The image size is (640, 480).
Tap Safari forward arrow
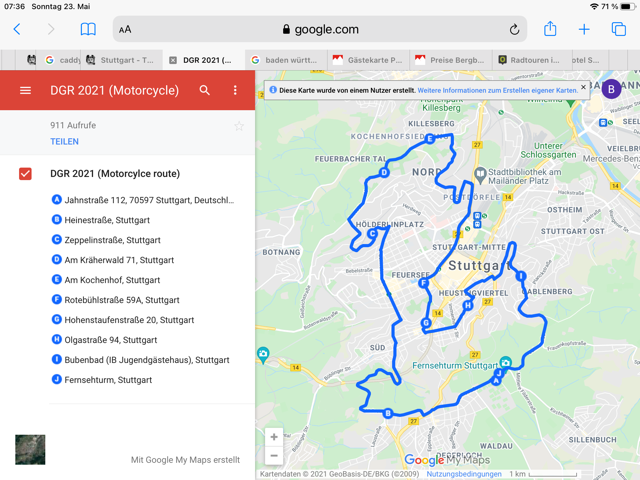[51, 29]
